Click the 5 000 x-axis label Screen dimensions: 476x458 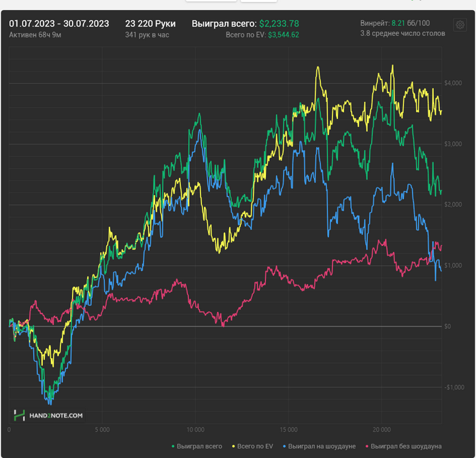coord(102,429)
